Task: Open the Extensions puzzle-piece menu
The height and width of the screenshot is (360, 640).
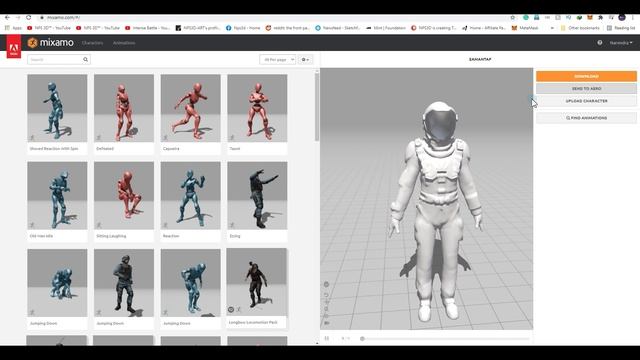Action: [600, 18]
